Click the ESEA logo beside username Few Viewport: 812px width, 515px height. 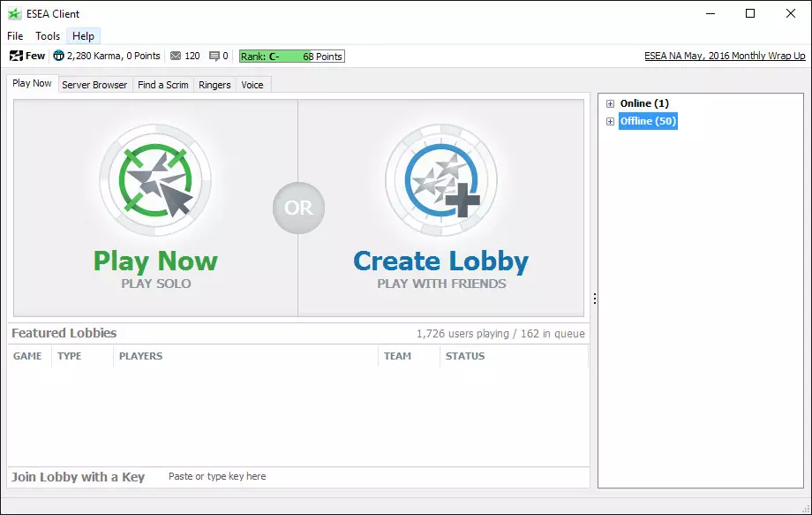click(x=16, y=56)
